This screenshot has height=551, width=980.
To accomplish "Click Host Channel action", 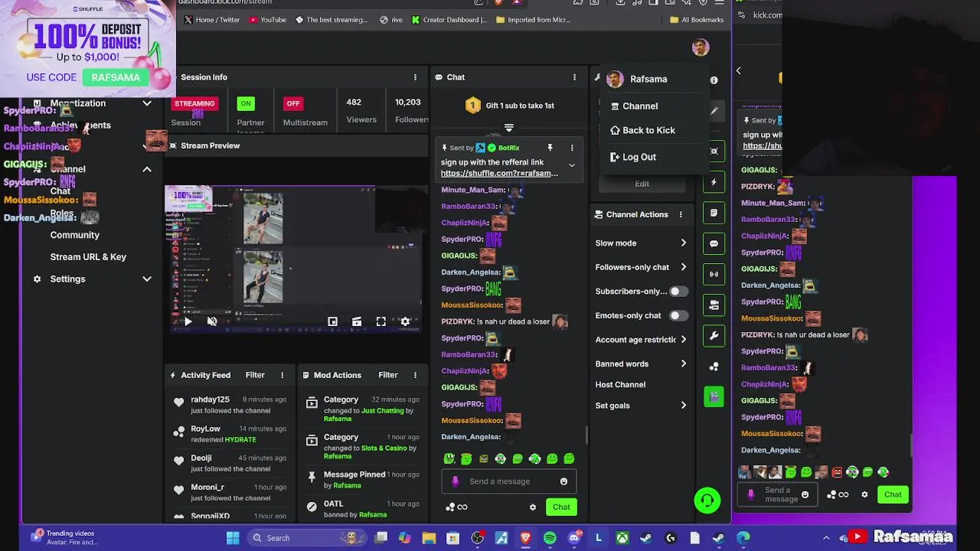I will 620,385.
